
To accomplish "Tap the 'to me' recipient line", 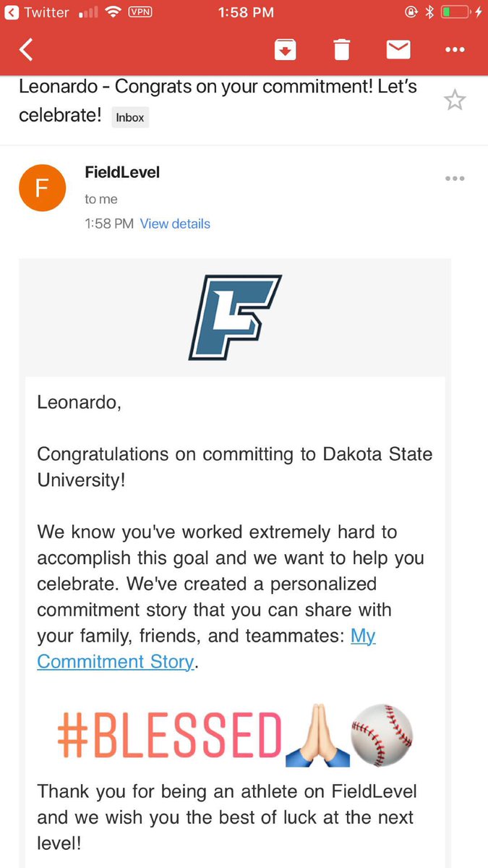I will [x=101, y=199].
